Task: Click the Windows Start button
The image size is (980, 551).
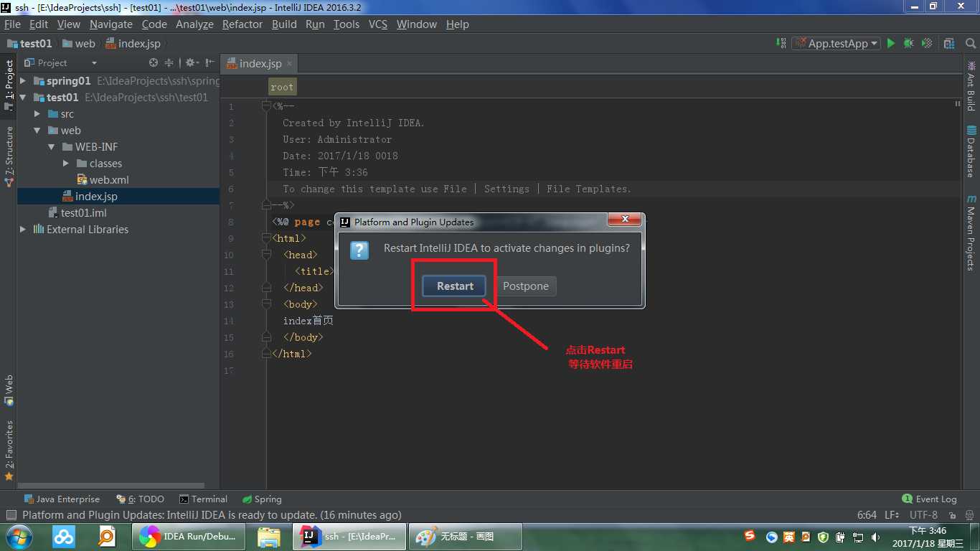Action: click(x=19, y=536)
